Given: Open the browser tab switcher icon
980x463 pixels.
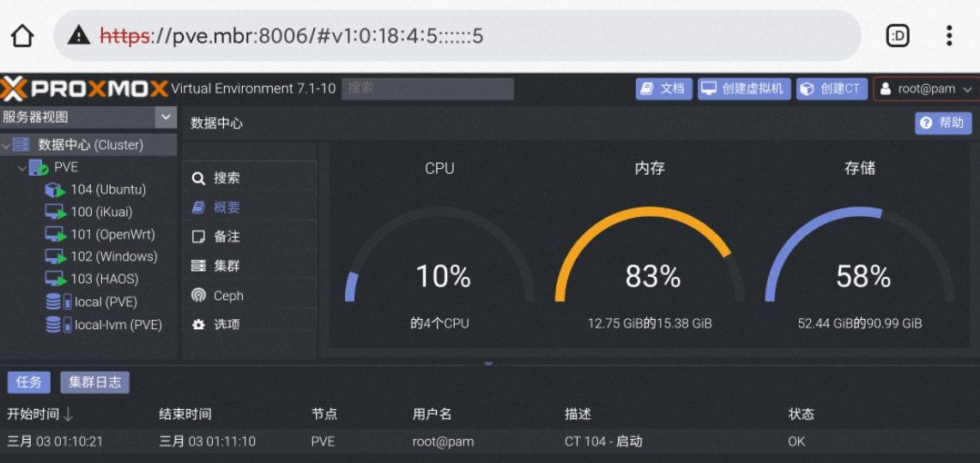Looking at the screenshot, I should pyautogui.click(x=898, y=35).
